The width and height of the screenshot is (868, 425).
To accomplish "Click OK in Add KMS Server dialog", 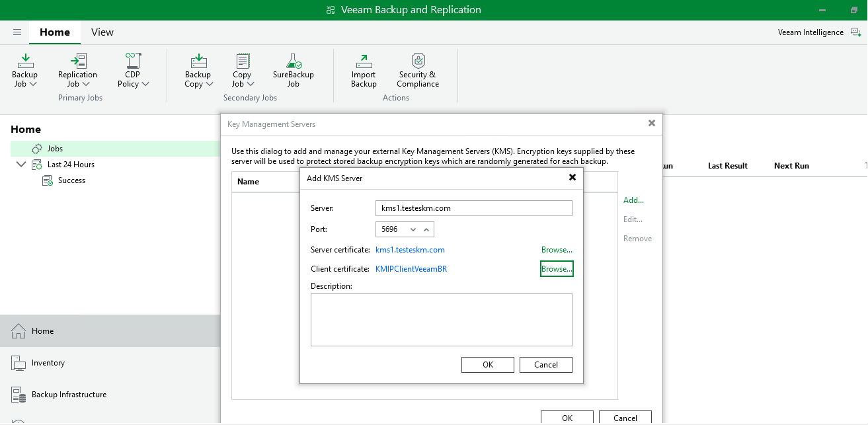I will coord(488,365).
